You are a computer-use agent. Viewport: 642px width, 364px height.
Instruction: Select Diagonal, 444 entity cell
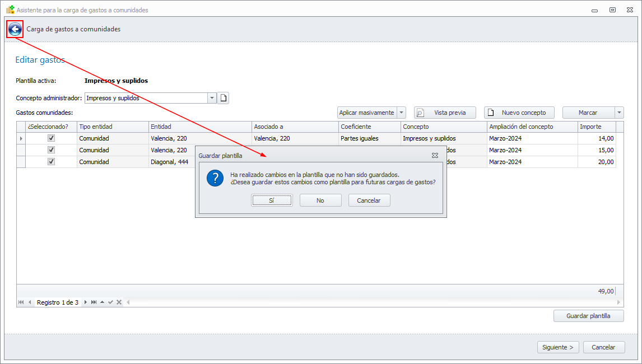pyautogui.click(x=171, y=162)
